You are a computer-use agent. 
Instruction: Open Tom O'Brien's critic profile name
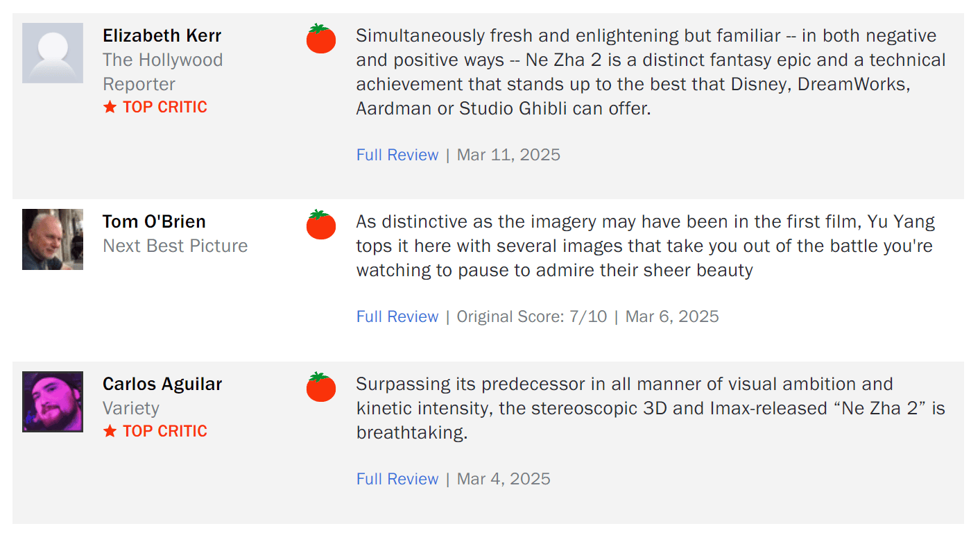154,221
